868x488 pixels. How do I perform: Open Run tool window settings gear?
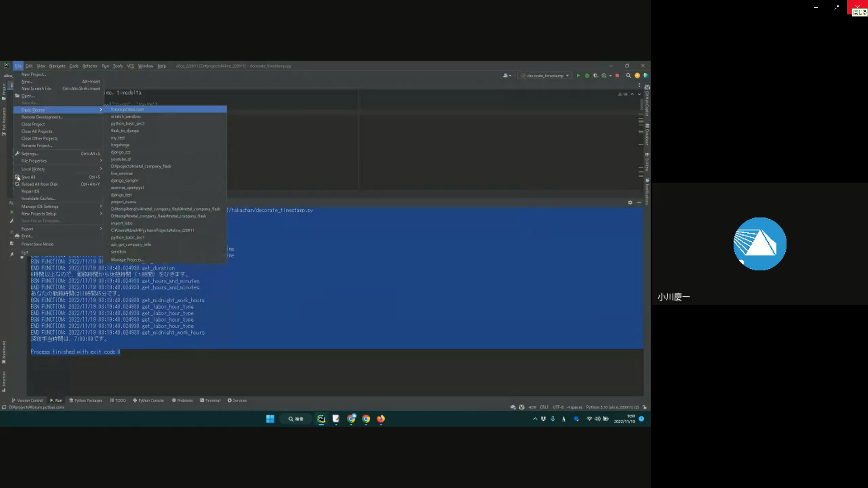(630, 202)
